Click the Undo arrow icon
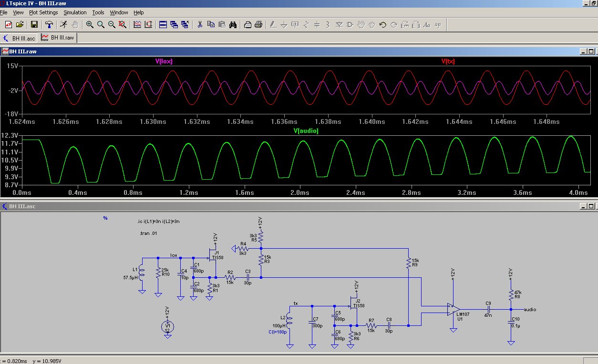The height and width of the screenshot is (364, 598). click(382, 24)
